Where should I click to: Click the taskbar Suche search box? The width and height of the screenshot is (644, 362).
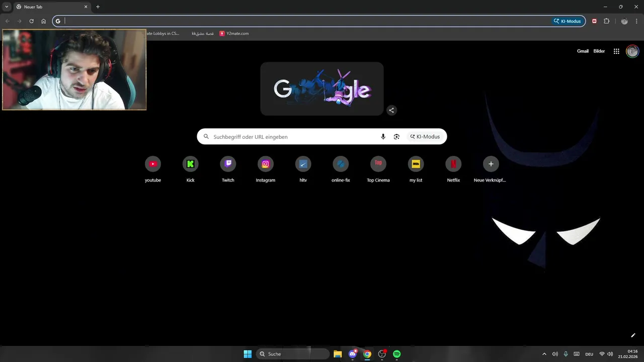click(x=293, y=354)
